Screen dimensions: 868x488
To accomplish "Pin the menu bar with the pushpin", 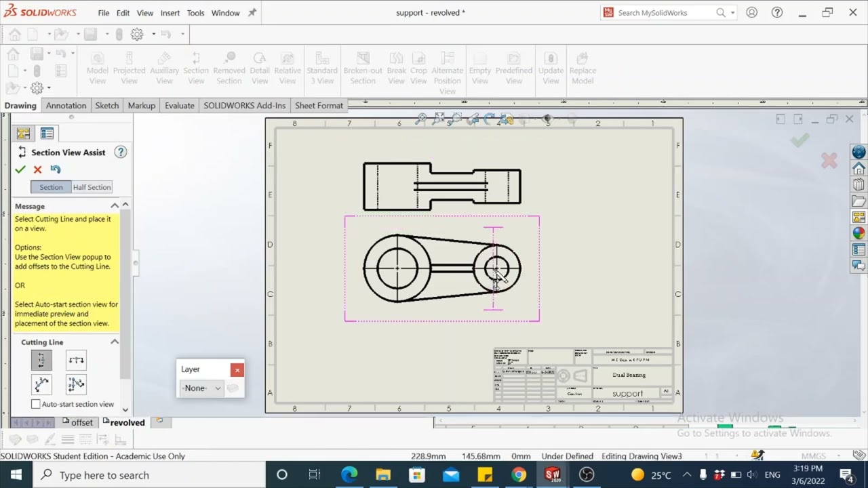I will click(x=252, y=13).
